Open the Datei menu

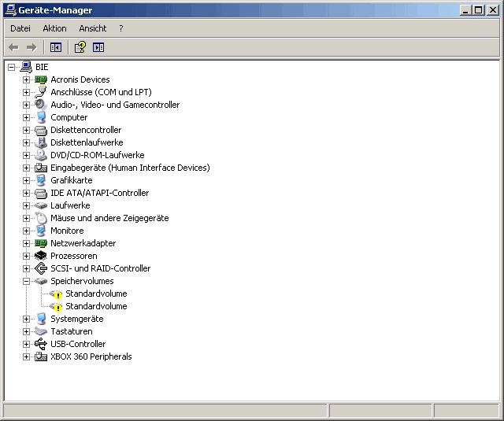click(20, 28)
